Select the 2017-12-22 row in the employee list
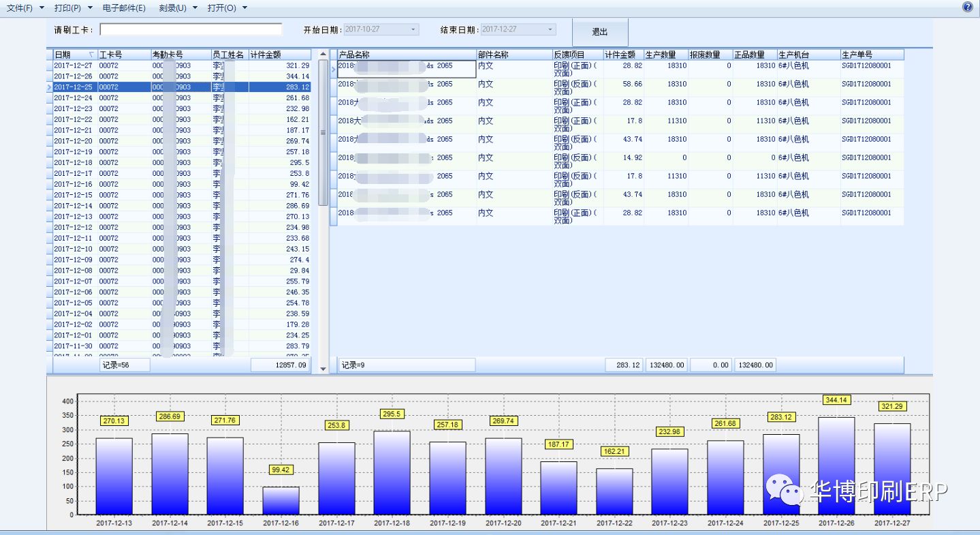Viewport: 980px width, 535px height. (182, 119)
